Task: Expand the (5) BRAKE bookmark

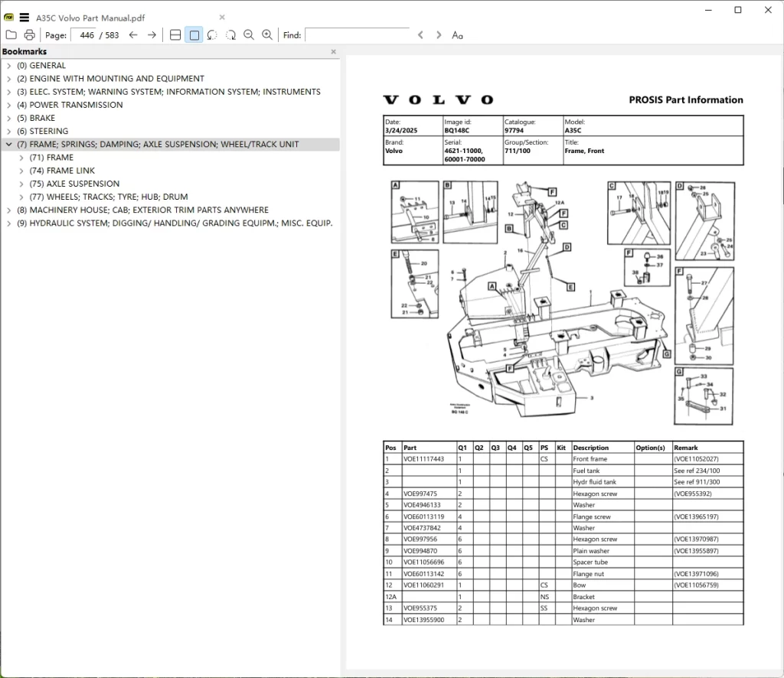Action: pos(8,118)
